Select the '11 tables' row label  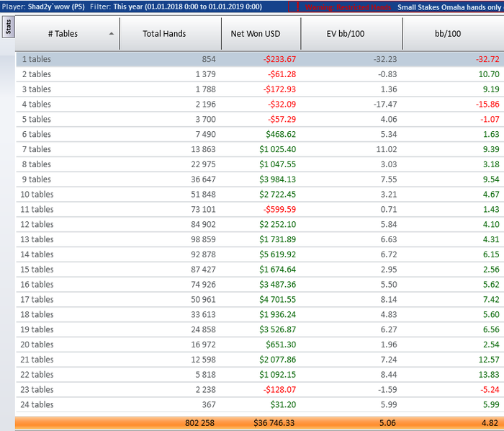pyautogui.click(x=37, y=209)
